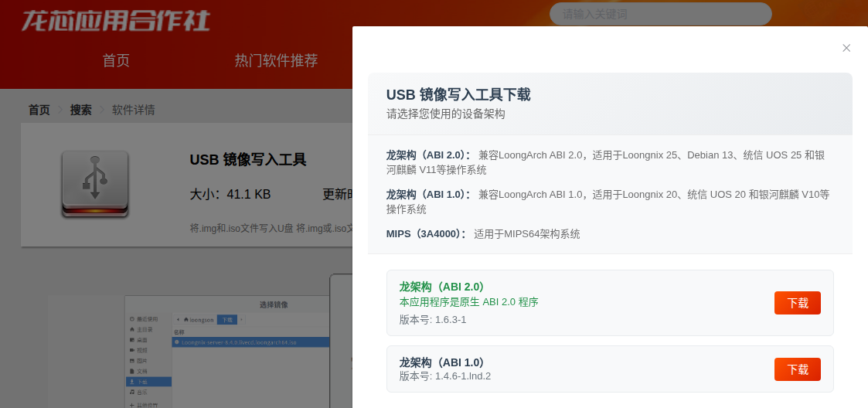The height and width of the screenshot is (408, 868).
Task: Close the download dialog with the X
Action: (846, 48)
